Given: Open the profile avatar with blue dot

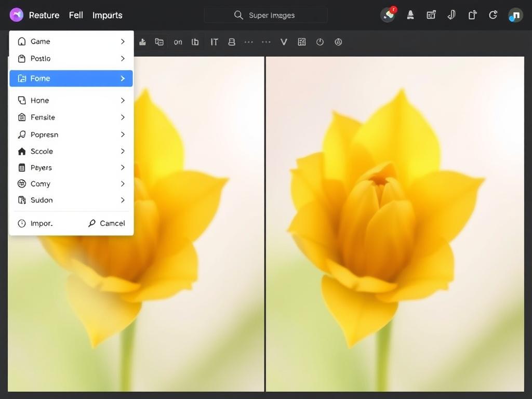Looking at the screenshot, I should [515, 15].
